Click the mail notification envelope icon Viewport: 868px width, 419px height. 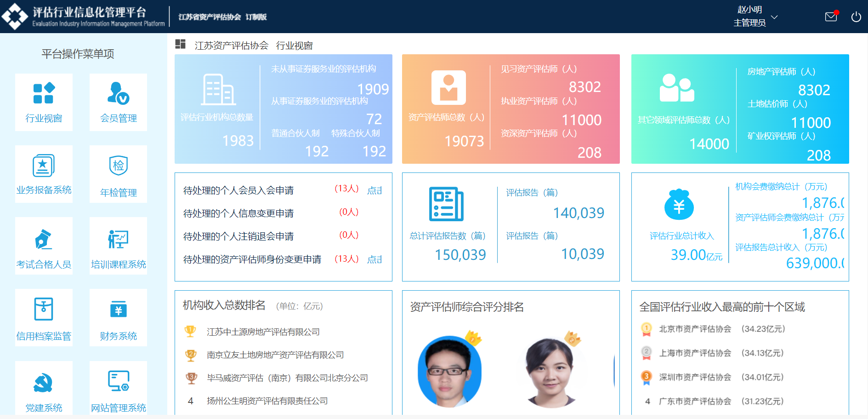tap(831, 17)
